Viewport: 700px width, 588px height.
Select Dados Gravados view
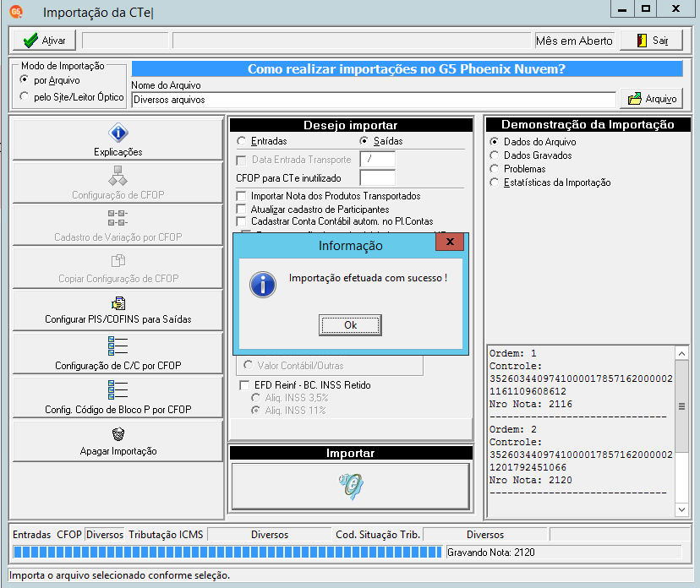pos(494,155)
